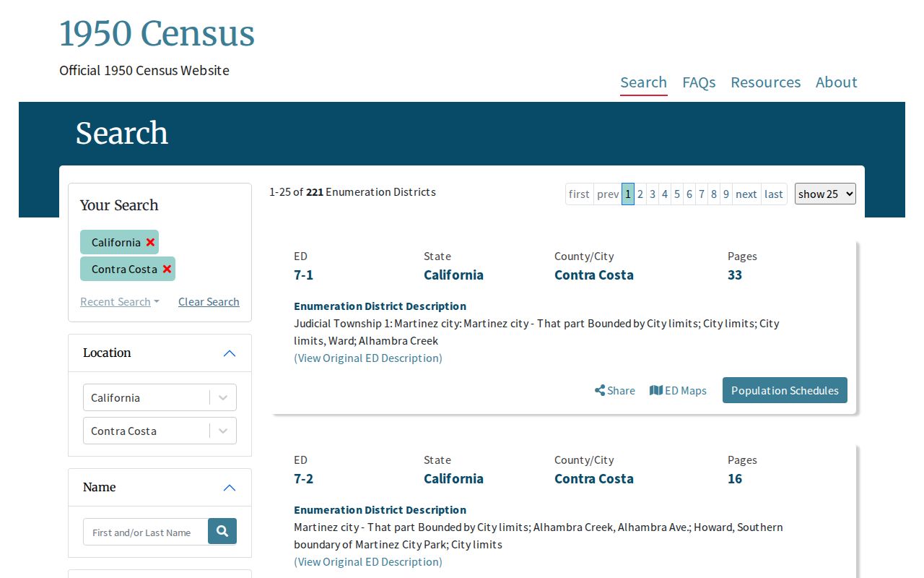Go to the FAQs page
Image resolution: width=924 pixels, height=578 pixels.
pos(699,82)
